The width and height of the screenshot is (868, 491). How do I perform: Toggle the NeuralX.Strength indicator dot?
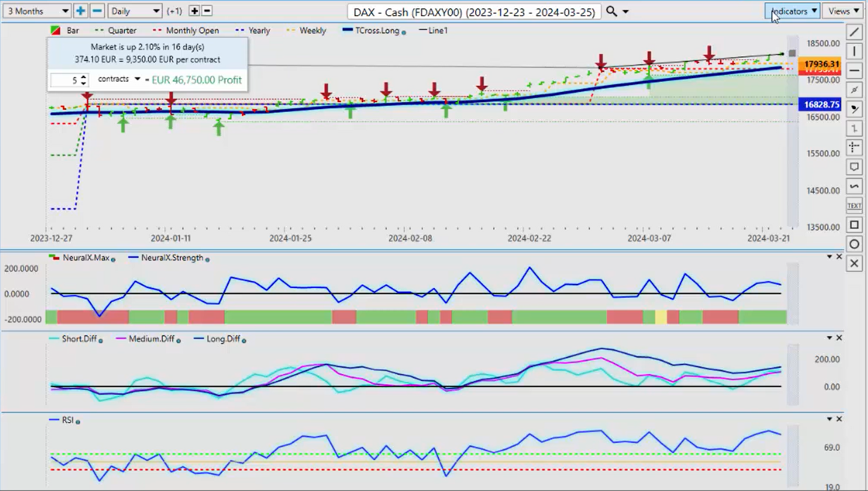pos(207,259)
